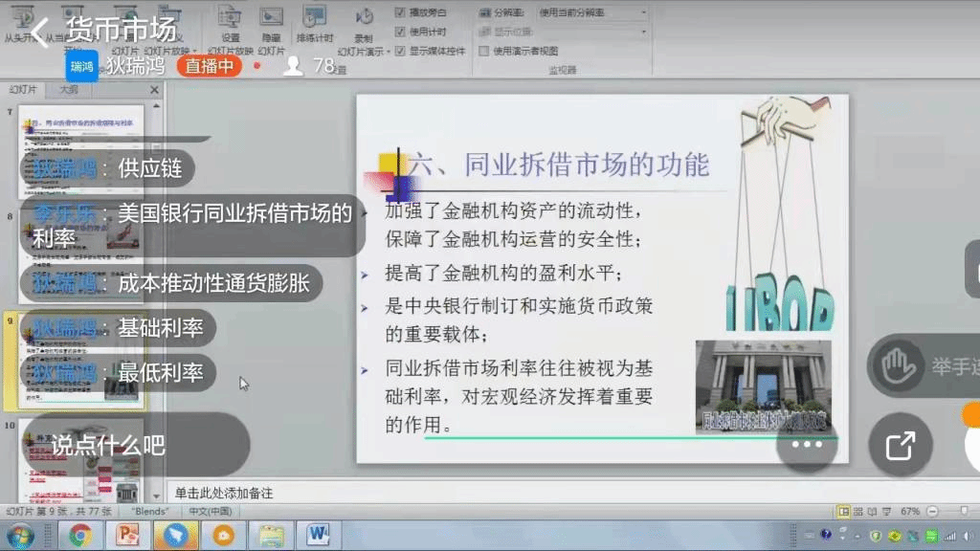Select slide 10 thumbnail
This screenshot has width=980, height=551.
click(x=81, y=460)
